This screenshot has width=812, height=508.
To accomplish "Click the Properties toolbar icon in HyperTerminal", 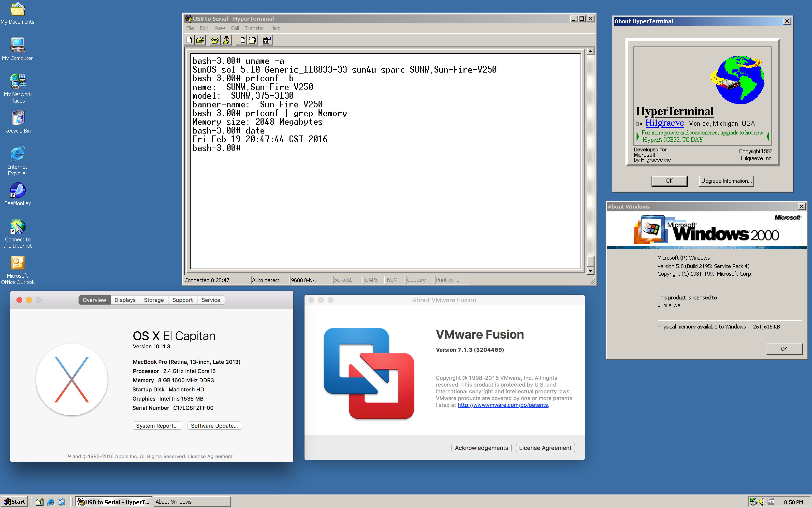I will [267, 40].
